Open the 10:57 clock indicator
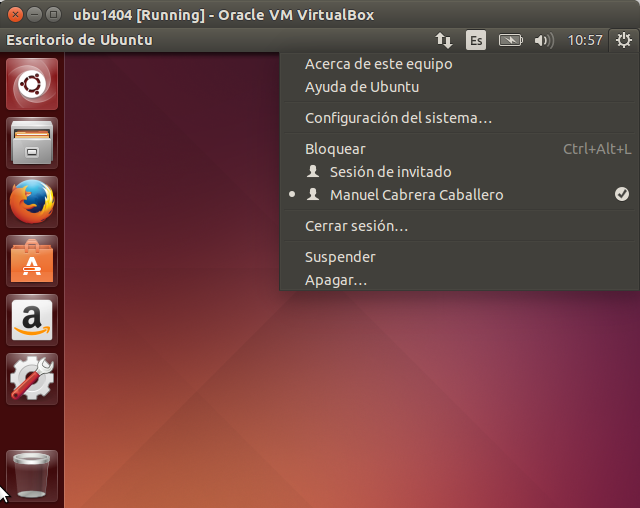Image resolution: width=640 pixels, height=508 pixels. click(x=585, y=40)
